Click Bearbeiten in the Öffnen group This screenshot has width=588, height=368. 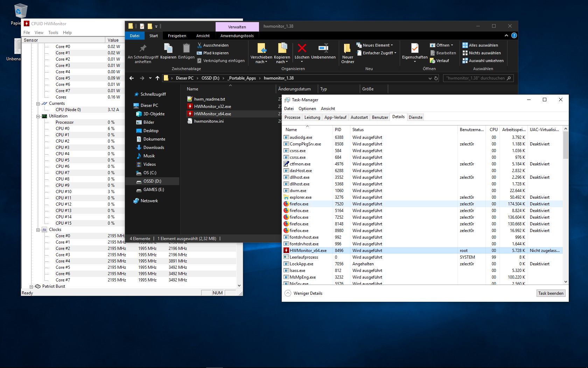(443, 53)
